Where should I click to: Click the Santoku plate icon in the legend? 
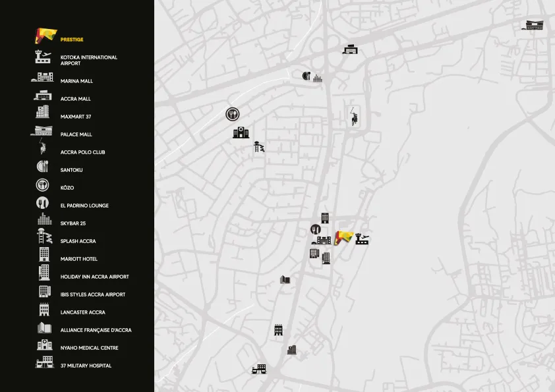point(42,166)
